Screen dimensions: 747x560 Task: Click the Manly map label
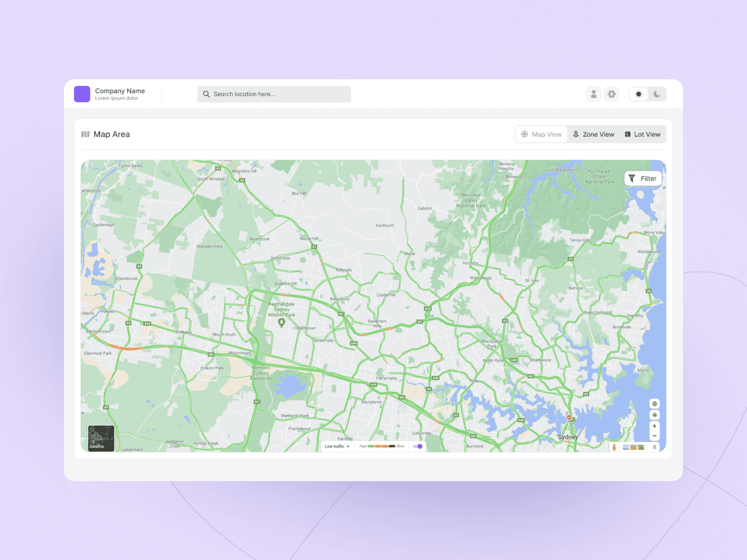tap(643, 370)
